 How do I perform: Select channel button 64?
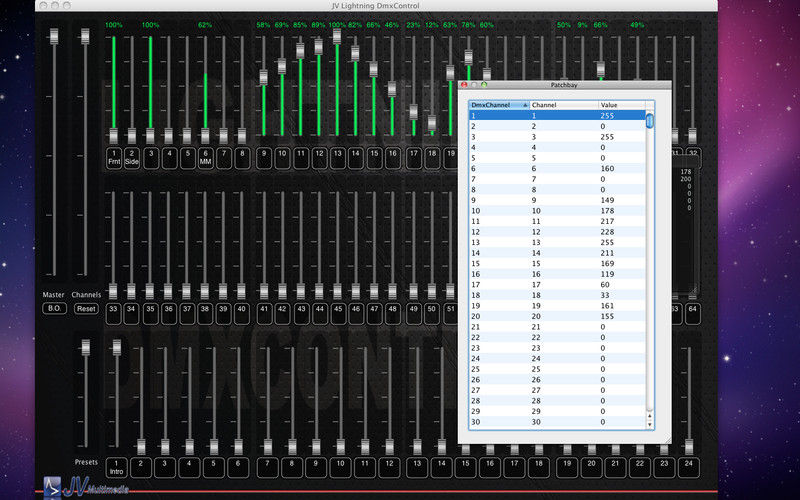[692, 314]
